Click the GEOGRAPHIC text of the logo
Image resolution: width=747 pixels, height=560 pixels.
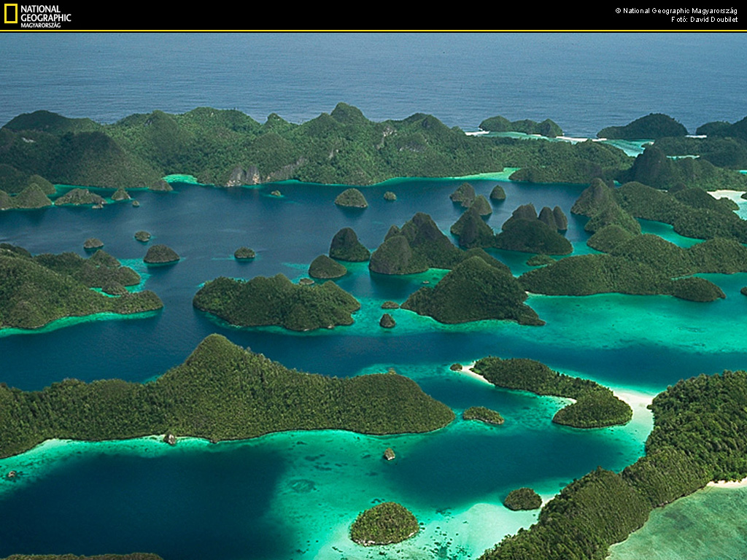[x=45, y=17]
